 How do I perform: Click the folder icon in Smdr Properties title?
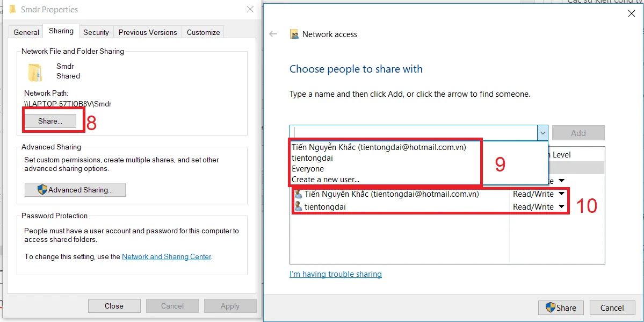(13, 9)
